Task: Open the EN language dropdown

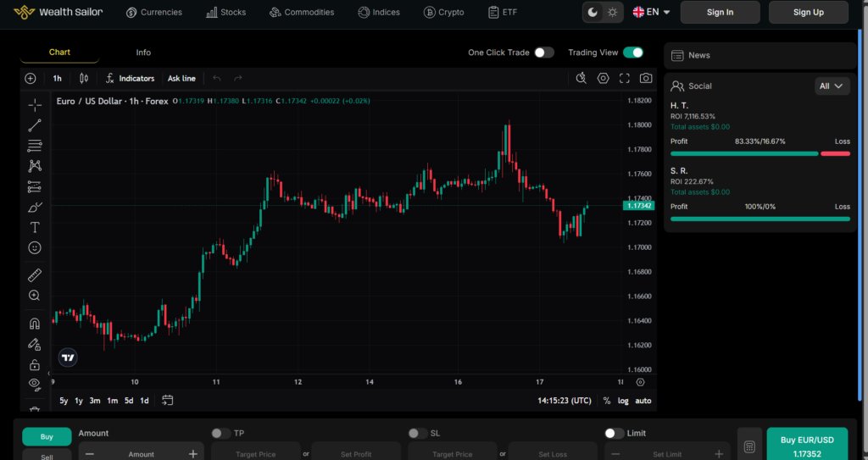Action: click(x=652, y=12)
